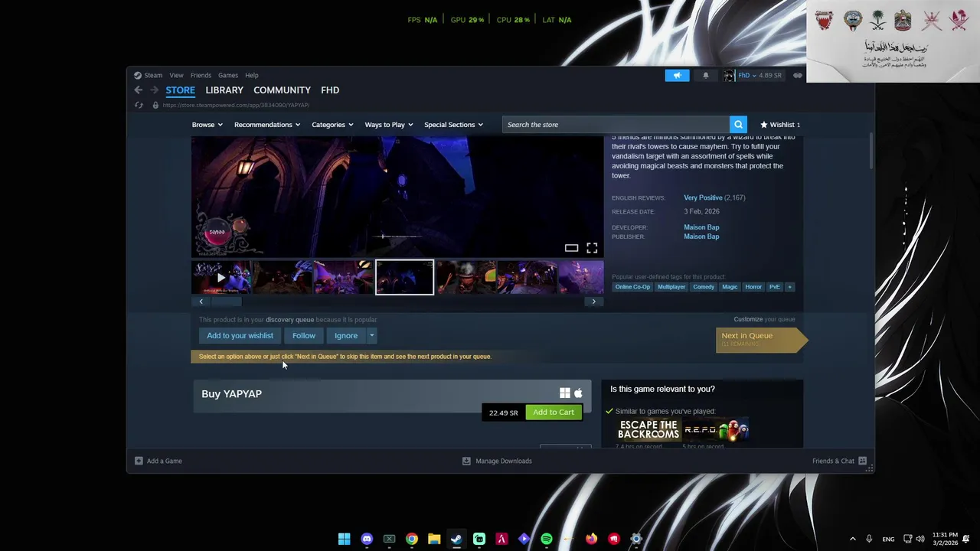Screen dimensions: 980x551
Task: Expand the Browse dropdown
Action: click(x=207, y=125)
